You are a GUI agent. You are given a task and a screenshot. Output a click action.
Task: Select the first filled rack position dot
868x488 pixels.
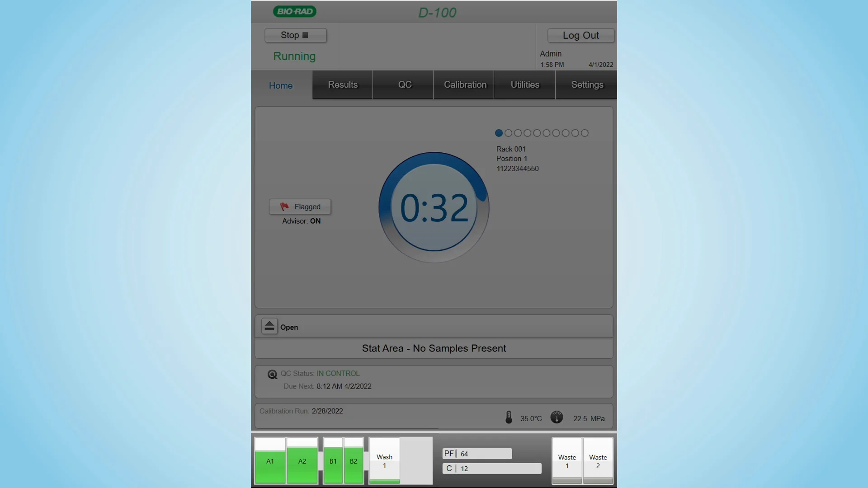[499, 133]
